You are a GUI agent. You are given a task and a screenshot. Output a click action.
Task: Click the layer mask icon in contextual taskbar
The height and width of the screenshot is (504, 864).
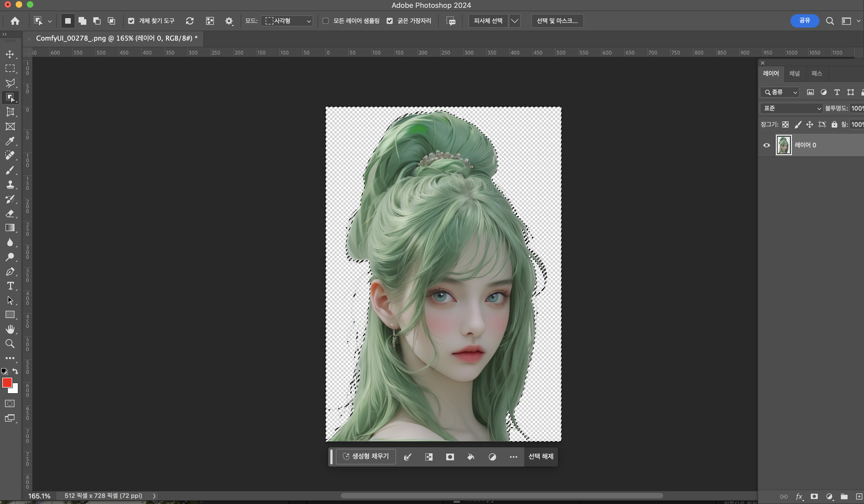pos(450,457)
